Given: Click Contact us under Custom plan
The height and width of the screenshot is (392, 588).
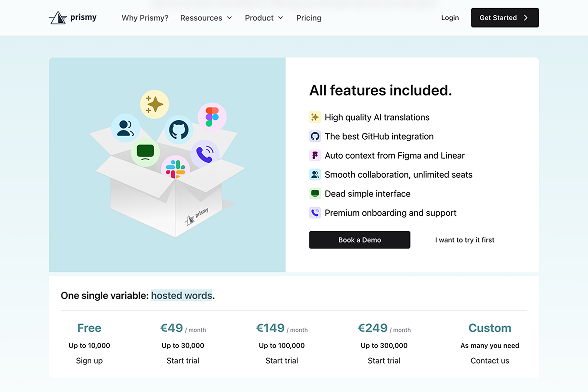Looking at the screenshot, I should (490, 360).
